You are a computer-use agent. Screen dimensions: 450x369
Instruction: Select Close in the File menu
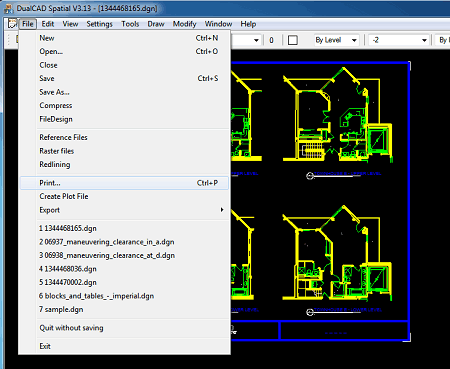(124, 65)
